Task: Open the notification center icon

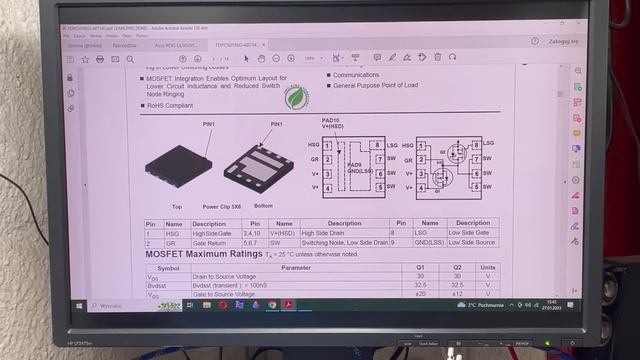Action: pos(570,305)
